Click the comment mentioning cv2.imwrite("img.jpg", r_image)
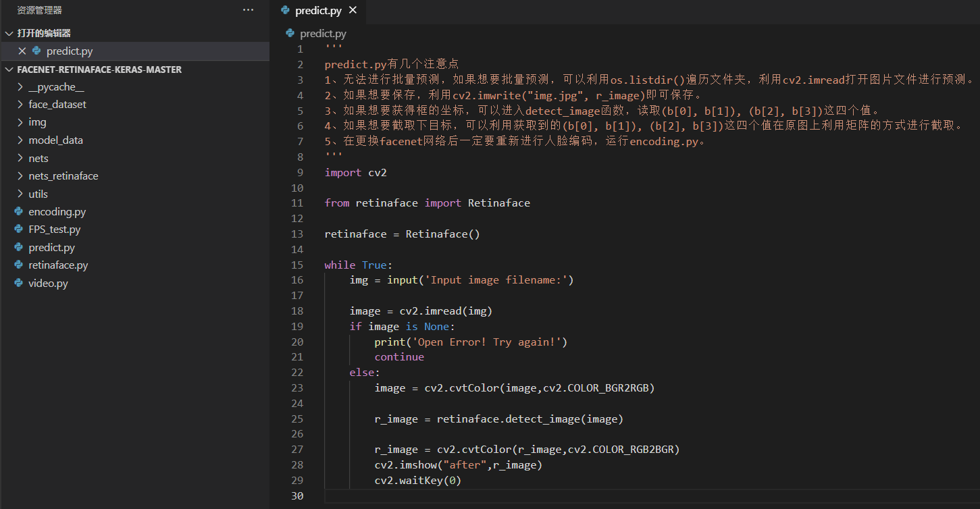This screenshot has width=980, height=509. point(514,95)
